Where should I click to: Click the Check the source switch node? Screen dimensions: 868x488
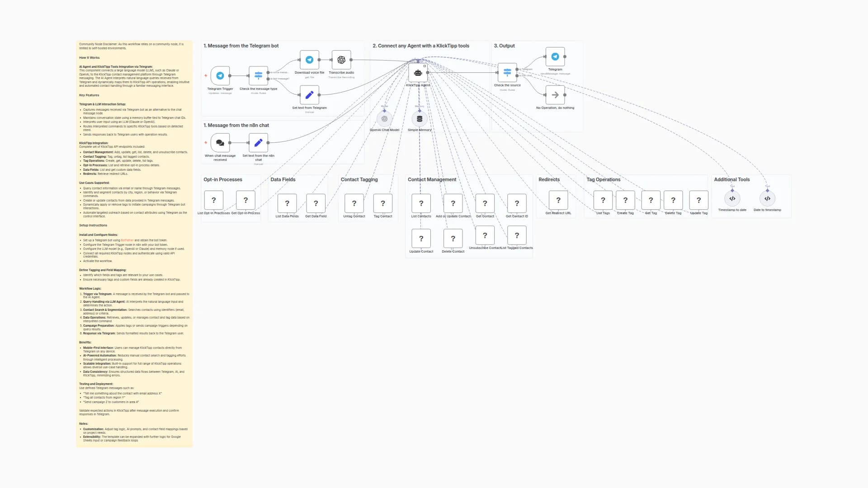(507, 72)
